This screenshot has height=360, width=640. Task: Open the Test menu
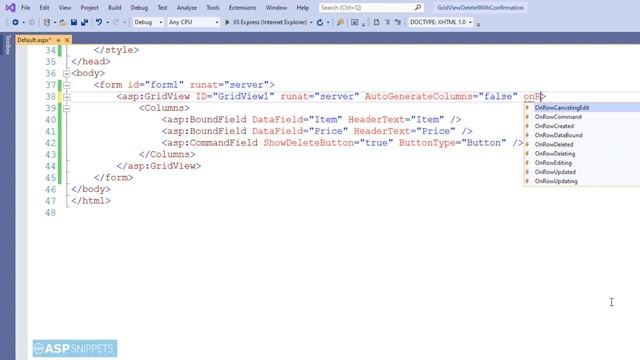click(162, 7)
